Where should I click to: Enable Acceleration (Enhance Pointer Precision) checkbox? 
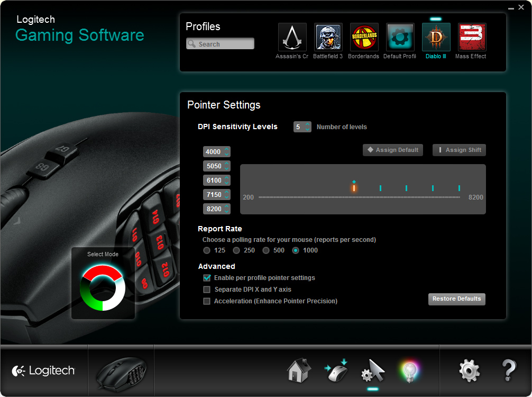coord(207,301)
